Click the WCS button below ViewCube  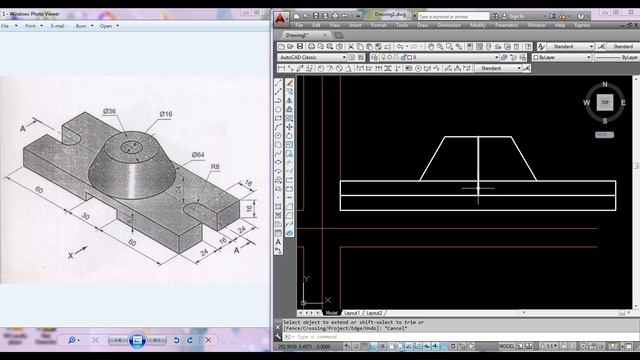(x=604, y=135)
